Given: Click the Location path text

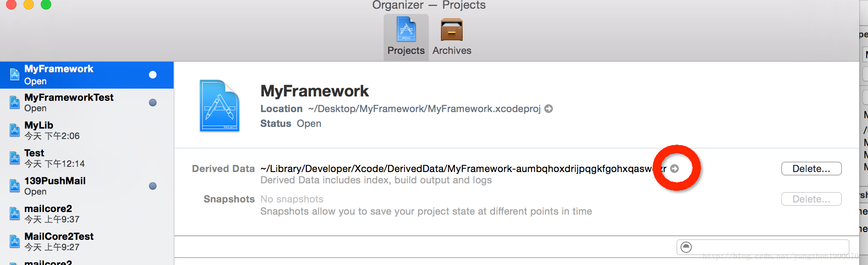Looking at the screenshot, I should pyautogui.click(x=424, y=109).
